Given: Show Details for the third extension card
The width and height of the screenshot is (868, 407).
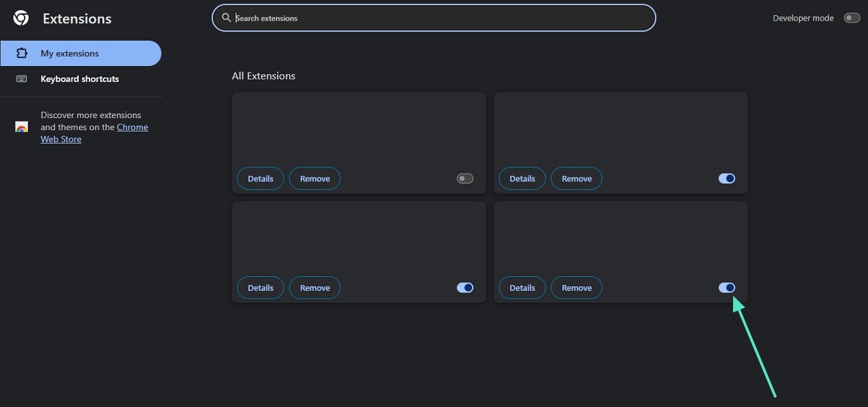Looking at the screenshot, I should (260, 288).
